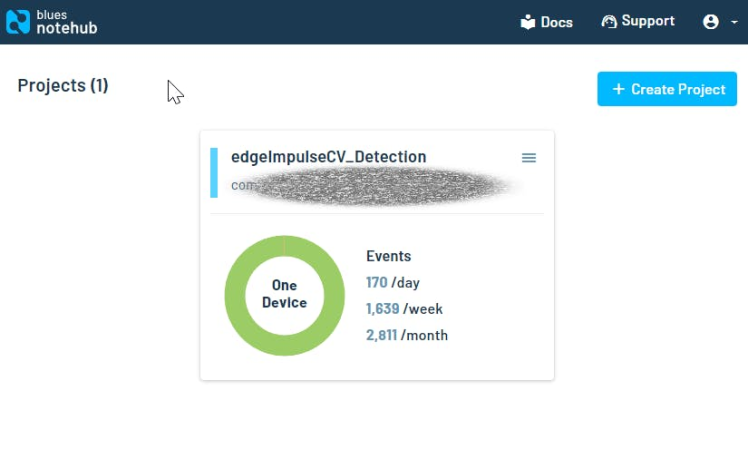Open the edgeImpulseCV_Detection project title
Image resolution: width=748 pixels, height=469 pixels.
tap(328, 157)
